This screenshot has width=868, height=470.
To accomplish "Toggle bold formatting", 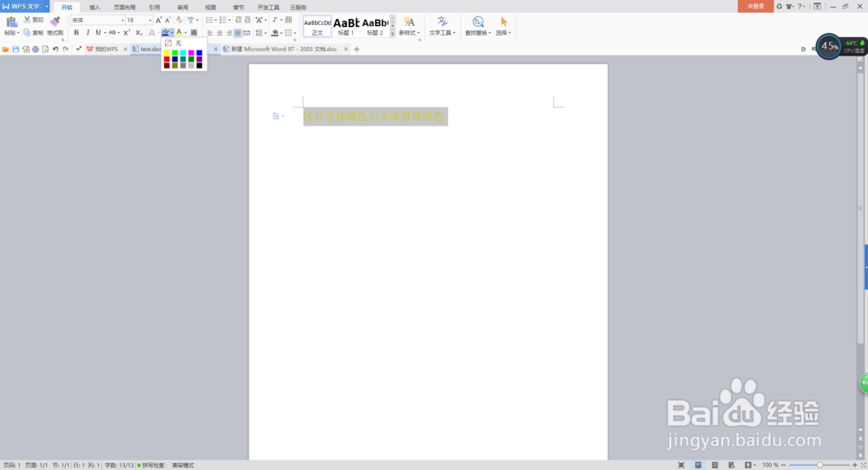I will tap(76, 33).
